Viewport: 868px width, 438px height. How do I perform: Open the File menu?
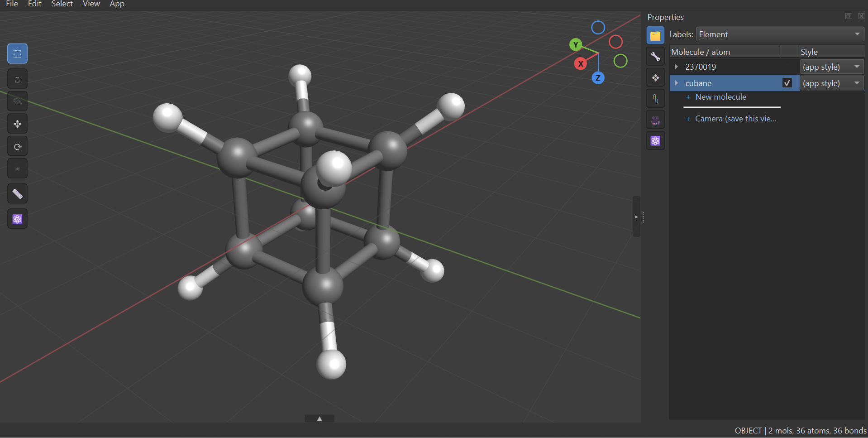tap(12, 4)
